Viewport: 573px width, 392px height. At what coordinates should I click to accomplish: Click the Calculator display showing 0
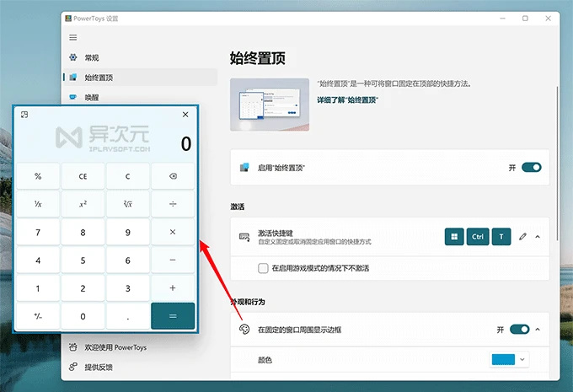[x=186, y=143]
